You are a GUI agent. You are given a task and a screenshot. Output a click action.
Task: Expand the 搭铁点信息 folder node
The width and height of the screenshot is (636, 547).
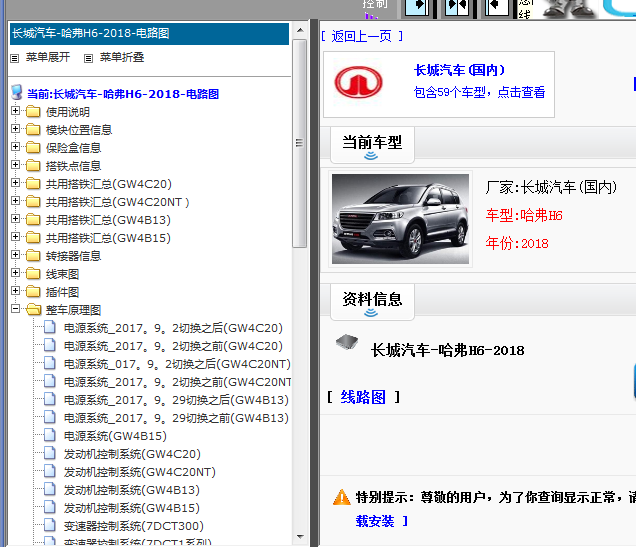point(15,165)
